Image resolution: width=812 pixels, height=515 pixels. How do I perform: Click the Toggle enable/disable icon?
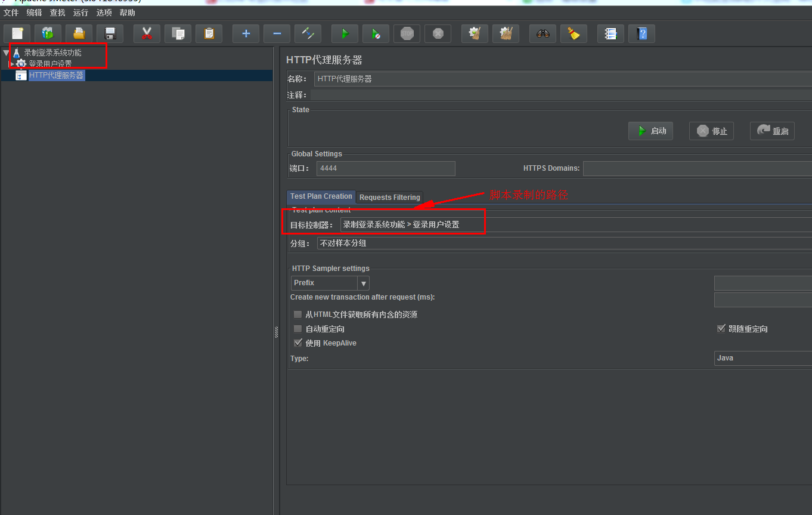tap(308, 33)
